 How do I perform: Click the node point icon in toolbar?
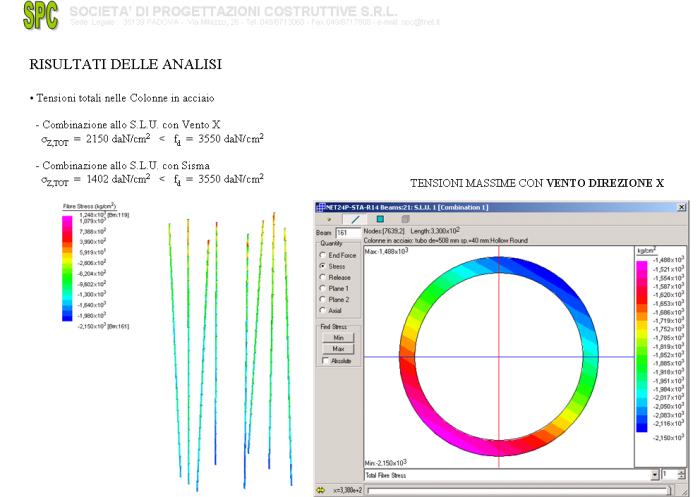coord(328,218)
